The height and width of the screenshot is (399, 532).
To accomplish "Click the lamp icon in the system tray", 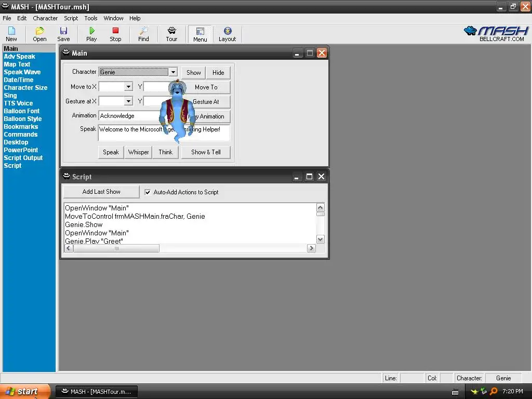I will pyautogui.click(x=474, y=392).
